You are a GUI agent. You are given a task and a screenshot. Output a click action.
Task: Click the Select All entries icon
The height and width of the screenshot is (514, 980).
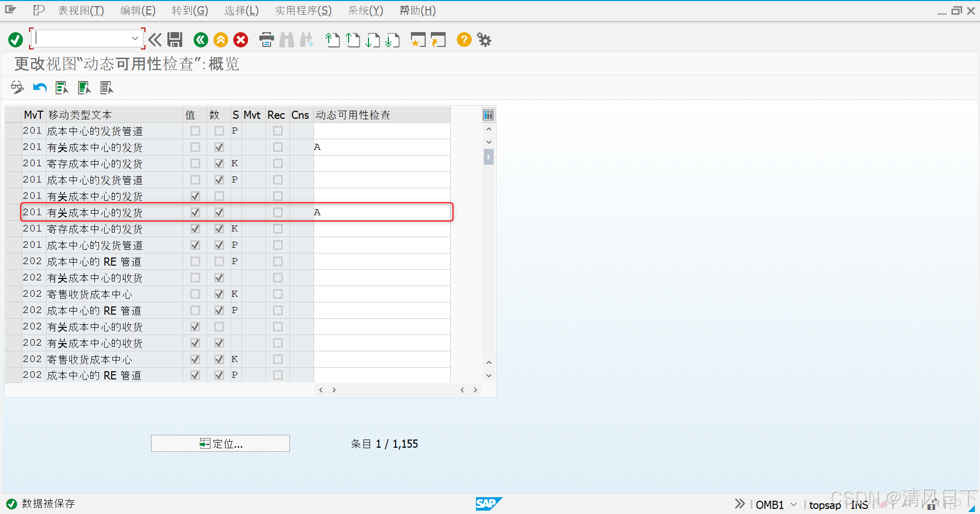[x=62, y=88]
